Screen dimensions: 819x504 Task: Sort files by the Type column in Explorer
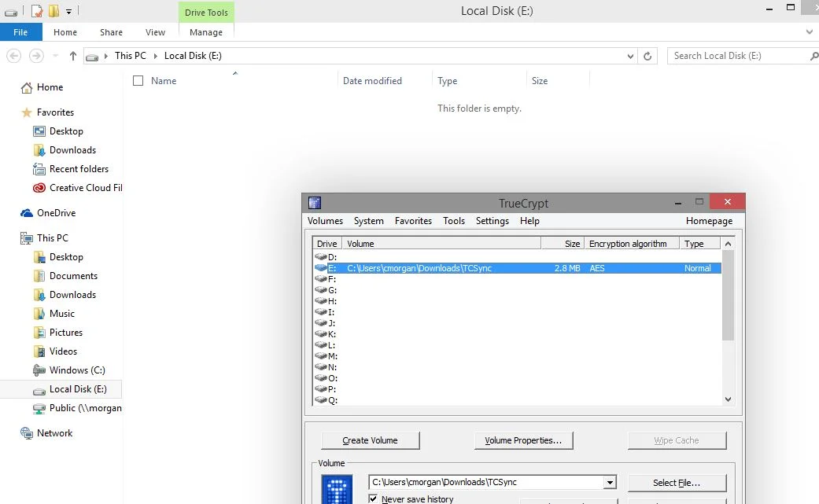point(448,81)
